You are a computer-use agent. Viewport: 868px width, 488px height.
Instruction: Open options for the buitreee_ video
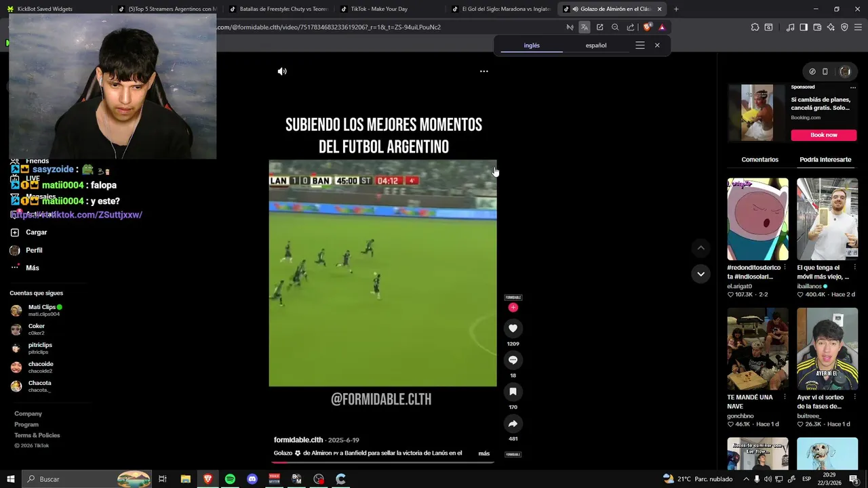[855, 397]
